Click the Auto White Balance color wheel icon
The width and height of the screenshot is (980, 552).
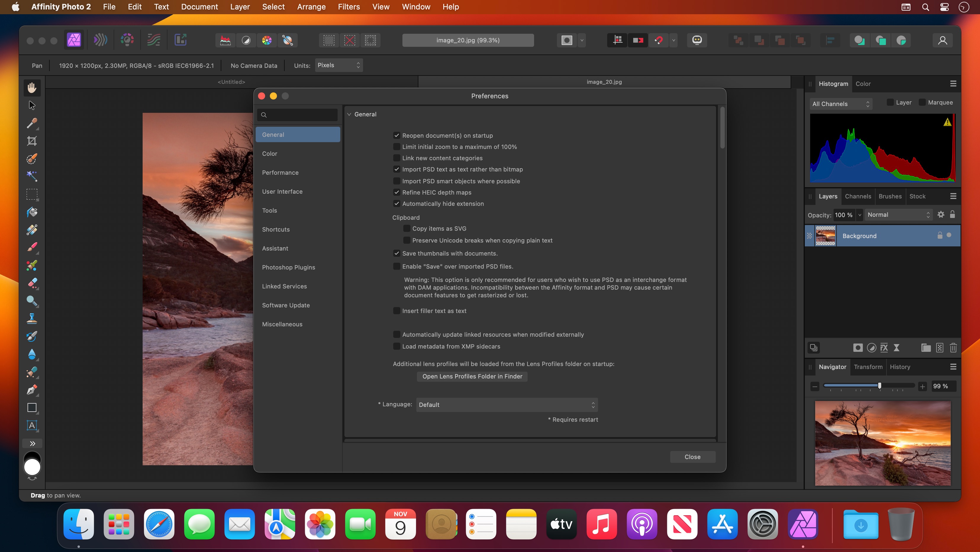point(267,40)
